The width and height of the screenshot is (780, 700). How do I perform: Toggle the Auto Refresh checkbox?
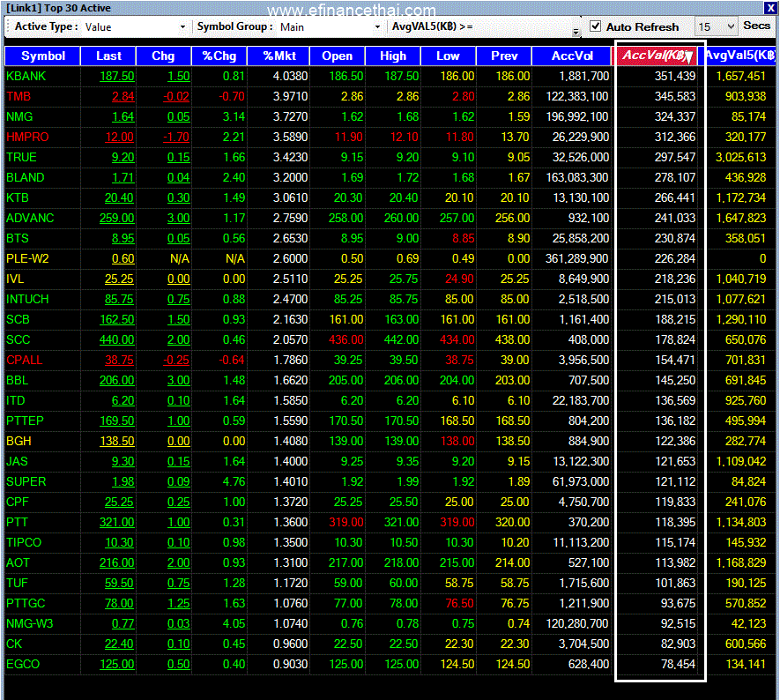(596, 26)
